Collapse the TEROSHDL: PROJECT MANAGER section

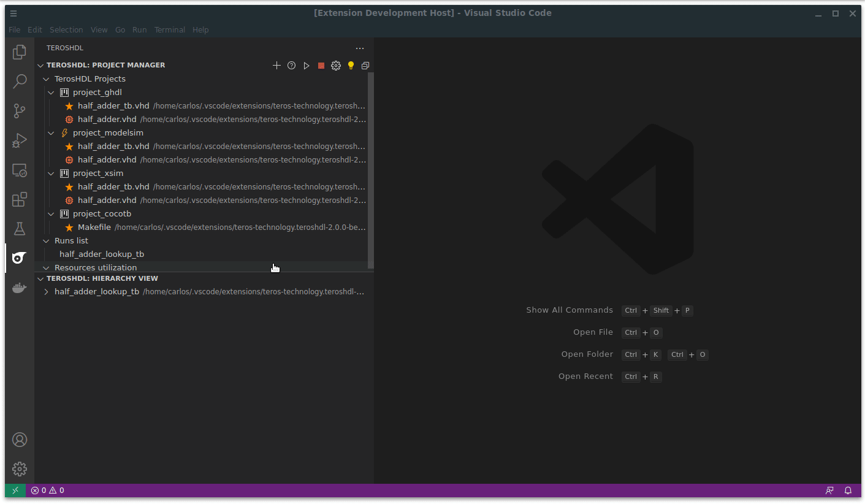click(x=40, y=66)
